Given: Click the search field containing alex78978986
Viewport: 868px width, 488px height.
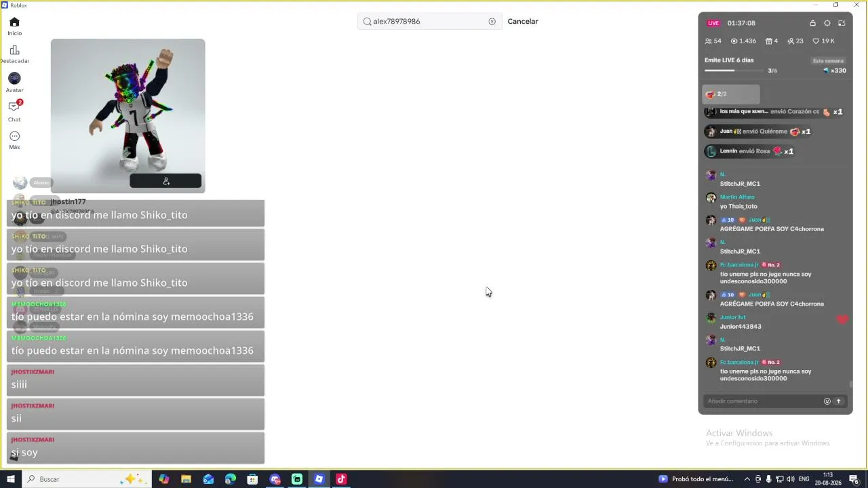Looking at the screenshot, I should pyautogui.click(x=430, y=22).
